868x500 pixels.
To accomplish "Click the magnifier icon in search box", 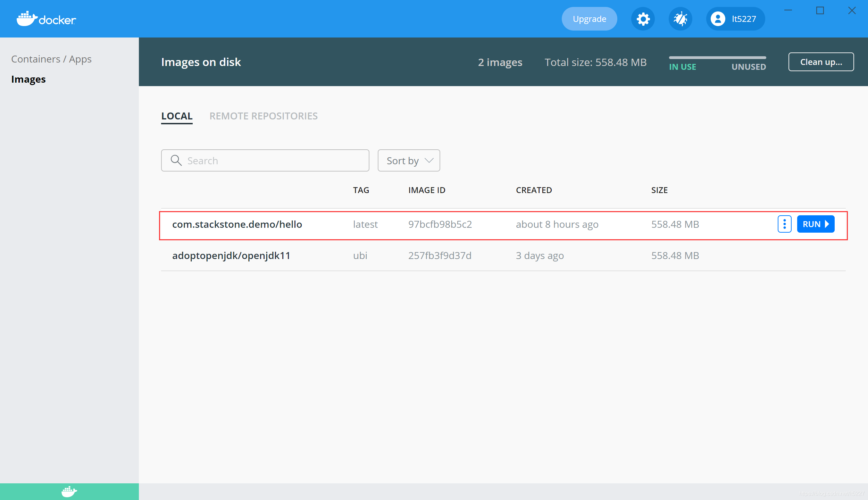I will pyautogui.click(x=176, y=160).
